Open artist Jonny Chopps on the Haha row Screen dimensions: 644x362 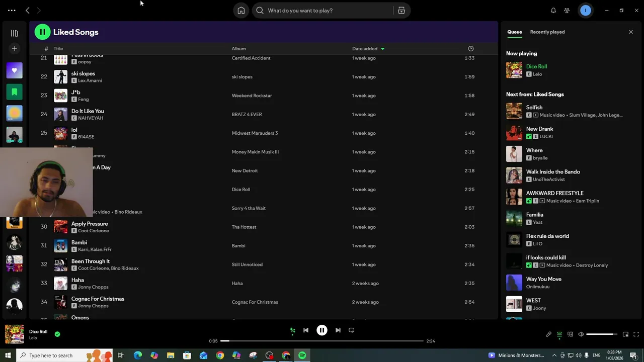click(x=93, y=287)
